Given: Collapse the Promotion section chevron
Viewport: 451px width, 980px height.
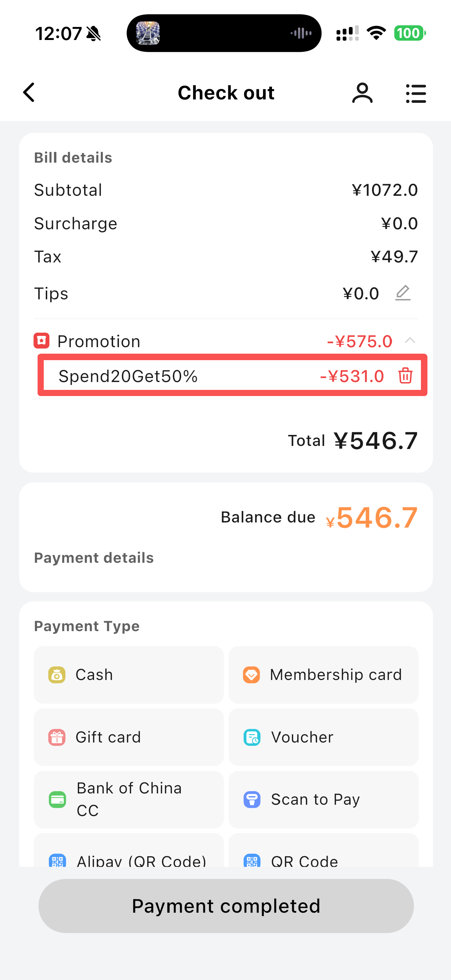Looking at the screenshot, I should (x=410, y=340).
